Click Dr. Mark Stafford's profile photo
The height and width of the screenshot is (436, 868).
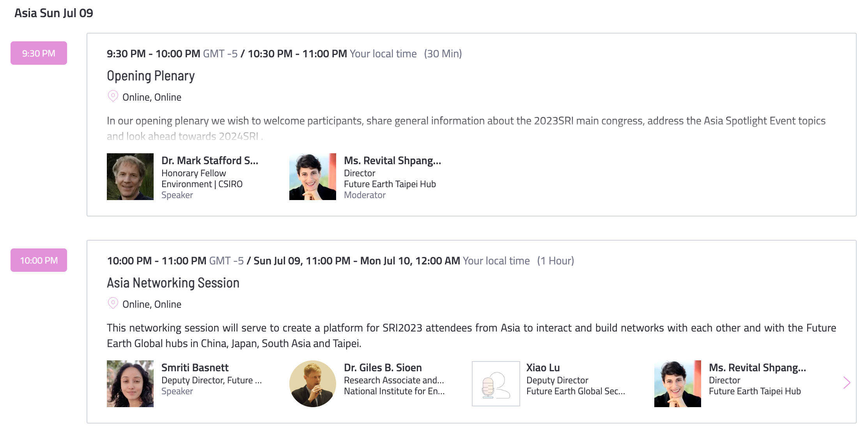click(130, 177)
